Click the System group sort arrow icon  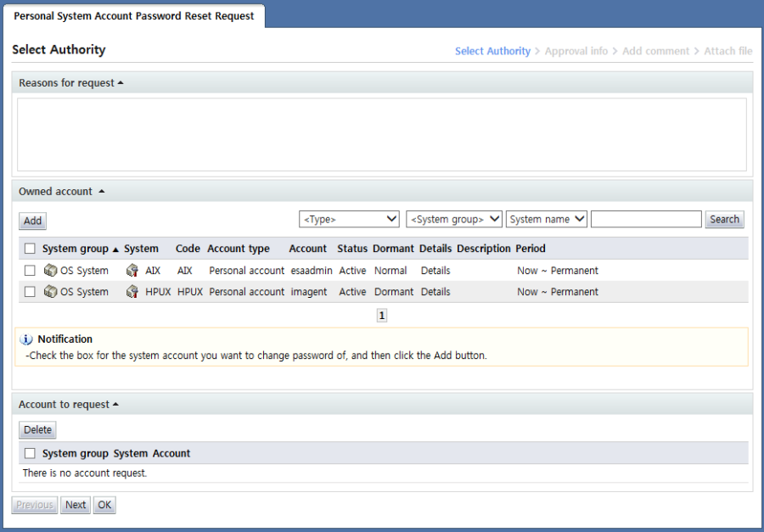115,249
